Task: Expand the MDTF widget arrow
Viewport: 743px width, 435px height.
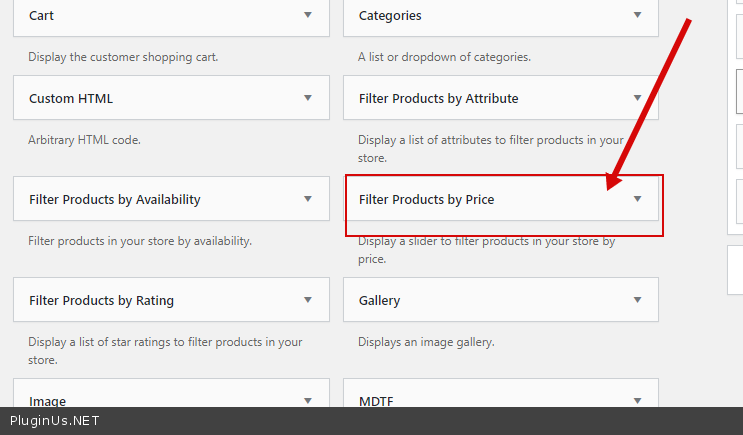Action: [637, 400]
